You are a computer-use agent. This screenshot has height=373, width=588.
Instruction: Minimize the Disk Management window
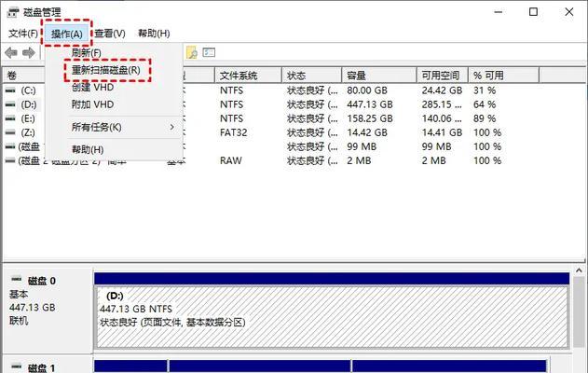[499, 12]
